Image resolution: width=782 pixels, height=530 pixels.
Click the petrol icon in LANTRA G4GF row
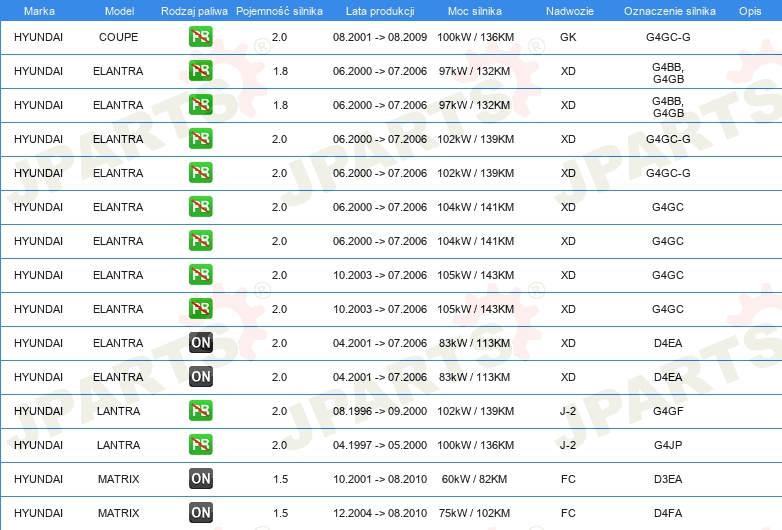coord(200,411)
